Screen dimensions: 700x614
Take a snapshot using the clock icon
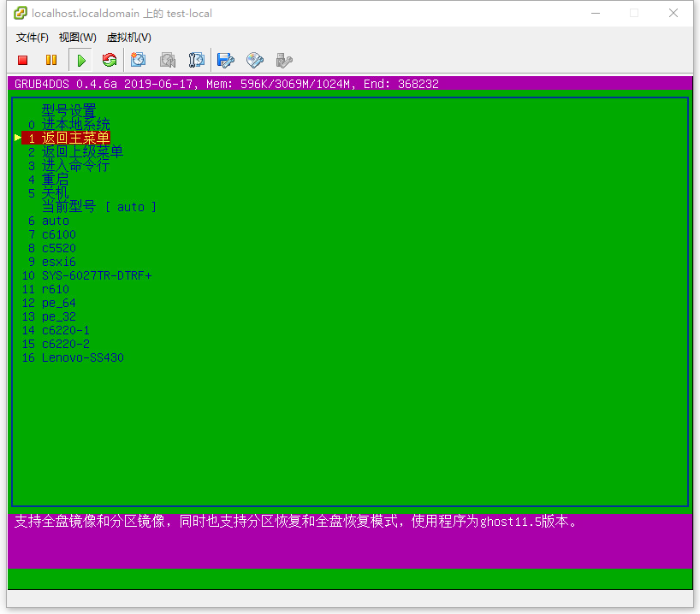click(139, 60)
